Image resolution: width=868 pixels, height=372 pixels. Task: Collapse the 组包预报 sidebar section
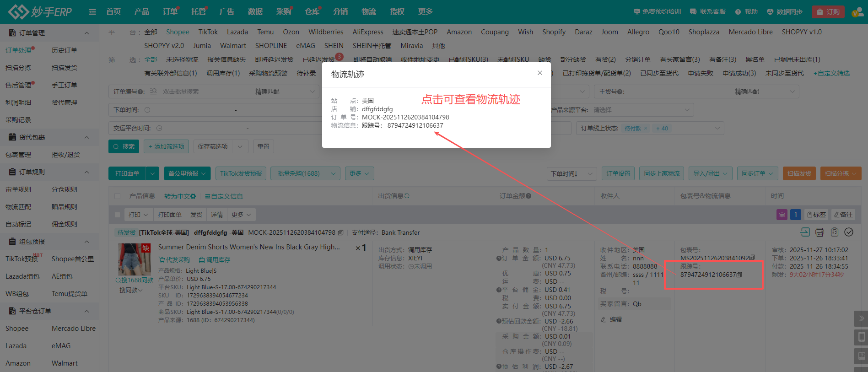[x=86, y=242]
